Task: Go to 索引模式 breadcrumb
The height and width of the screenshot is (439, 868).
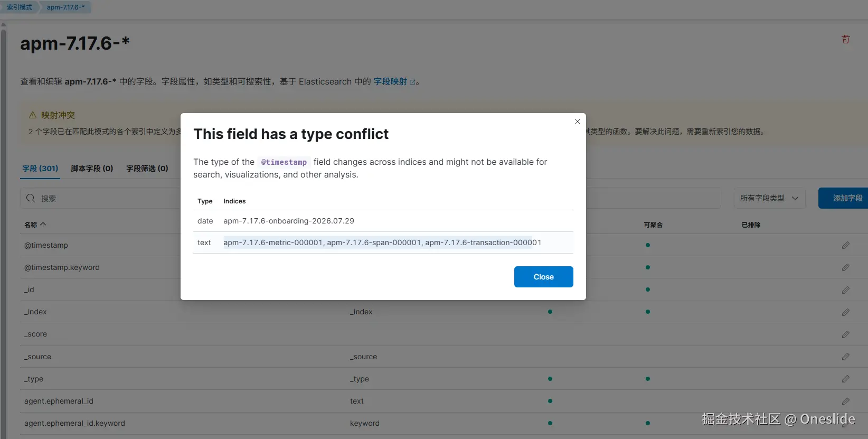Action: click(20, 7)
